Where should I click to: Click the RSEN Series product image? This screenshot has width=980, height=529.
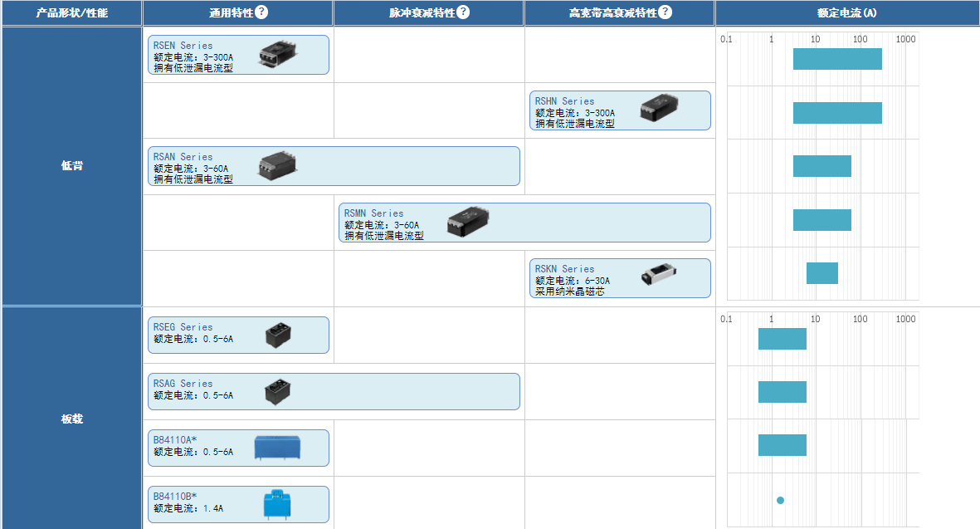277,53
